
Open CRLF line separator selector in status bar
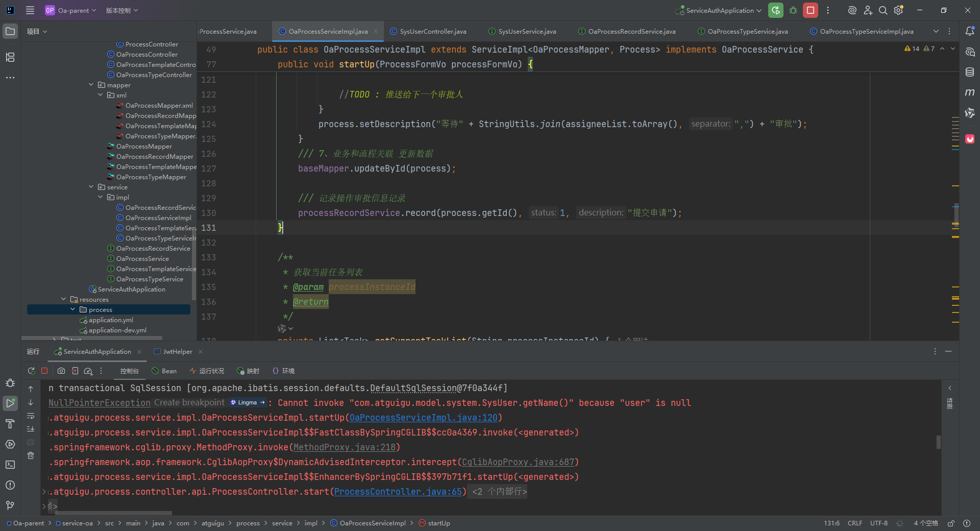855,523
